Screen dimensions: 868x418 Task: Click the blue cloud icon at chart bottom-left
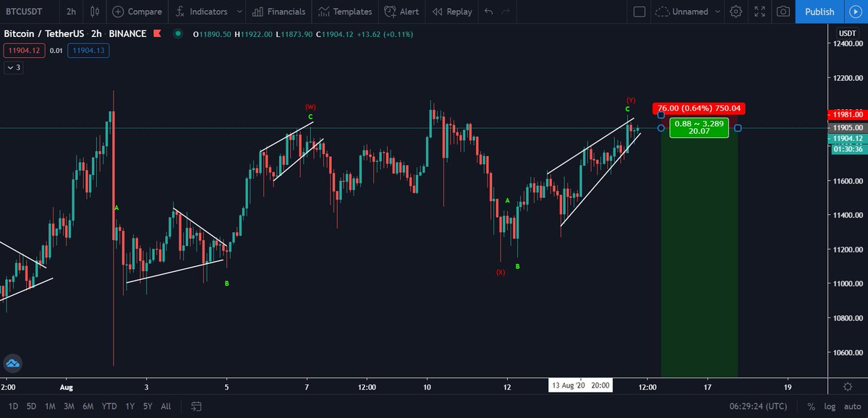12,363
